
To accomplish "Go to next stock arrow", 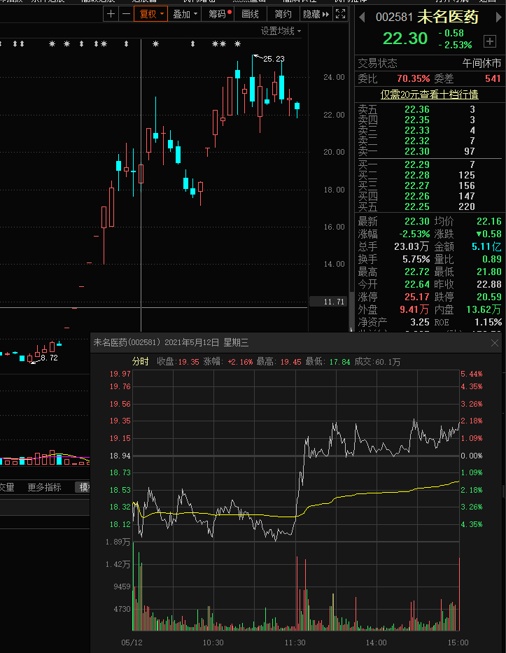I will click(x=498, y=17).
